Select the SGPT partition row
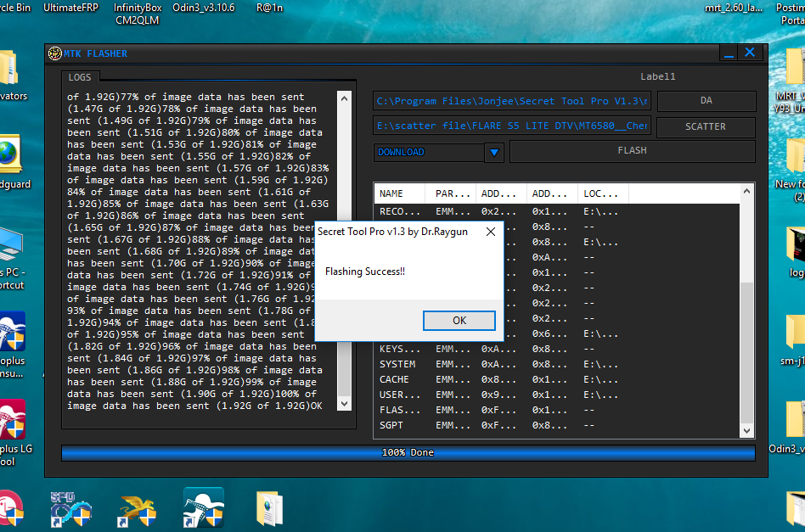The height and width of the screenshot is (532, 805). coord(556,425)
